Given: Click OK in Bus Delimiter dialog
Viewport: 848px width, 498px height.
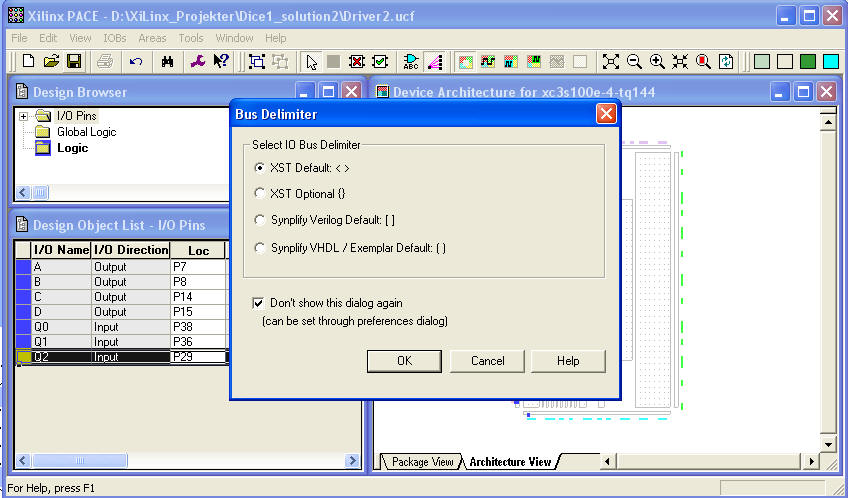Looking at the screenshot, I should [x=404, y=361].
